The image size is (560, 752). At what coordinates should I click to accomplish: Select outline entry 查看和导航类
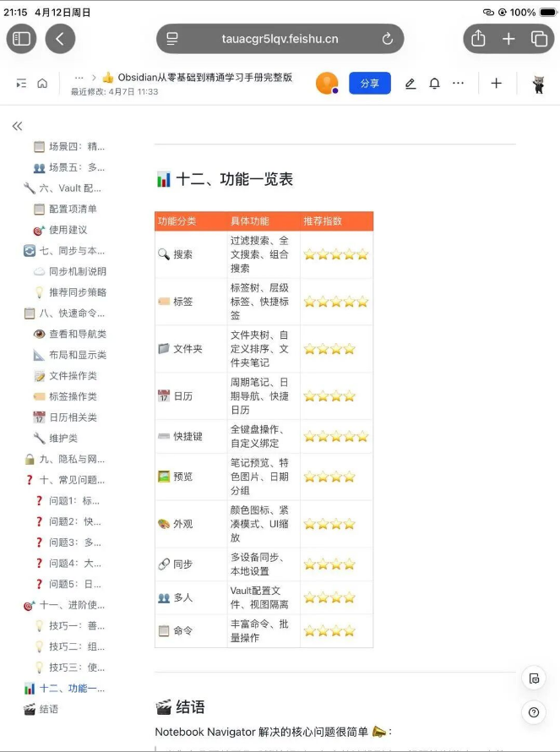click(70, 334)
